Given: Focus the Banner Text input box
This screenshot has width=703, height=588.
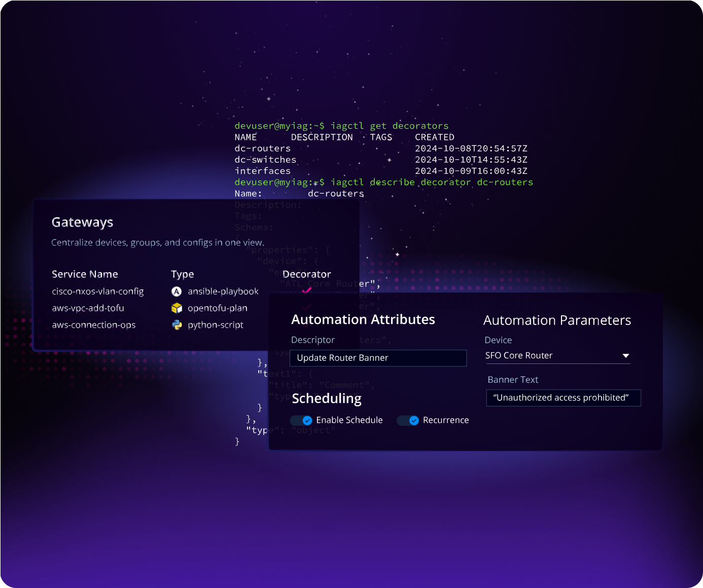Looking at the screenshot, I should pyautogui.click(x=563, y=398).
